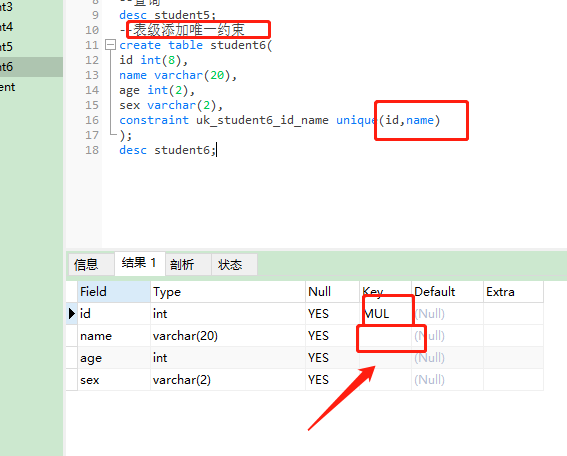Click the 'age int(2),' code line
This screenshot has height=456, width=567.
click(157, 90)
